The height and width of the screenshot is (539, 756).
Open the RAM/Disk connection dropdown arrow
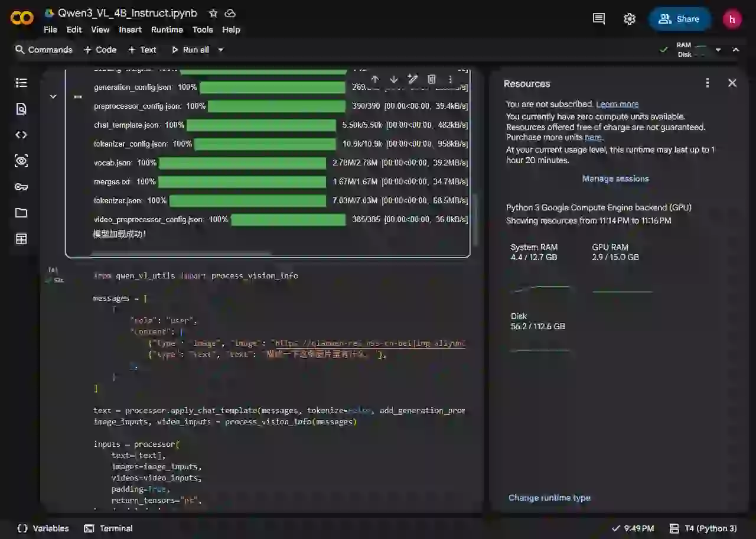(718, 50)
